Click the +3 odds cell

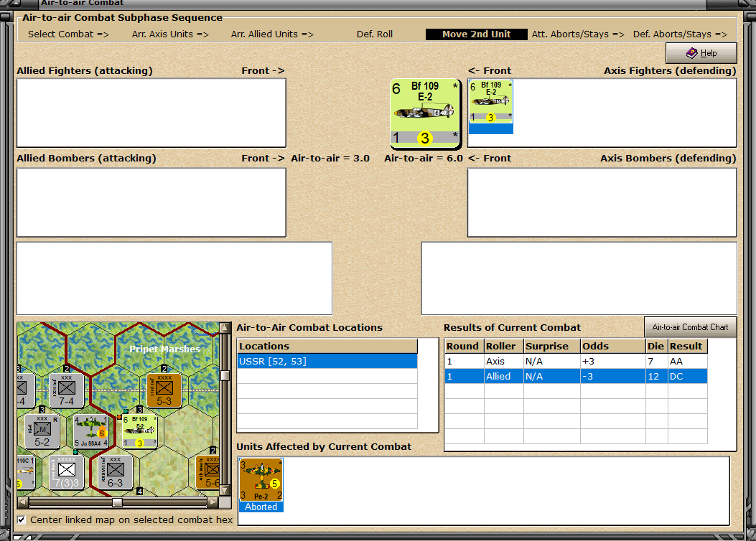click(x=613, y=362)
